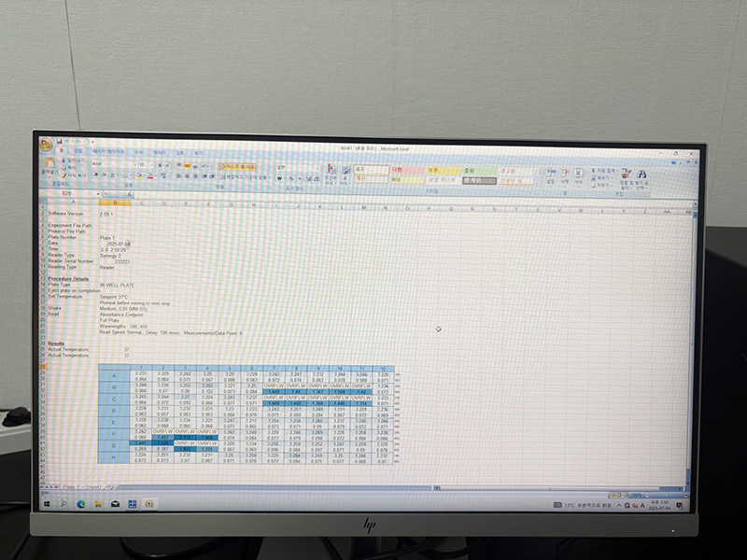747x560 pixels.
Task: Toggle Wrap Text button in ribbon
Action: pyautogui.click(x=236, y=168)
